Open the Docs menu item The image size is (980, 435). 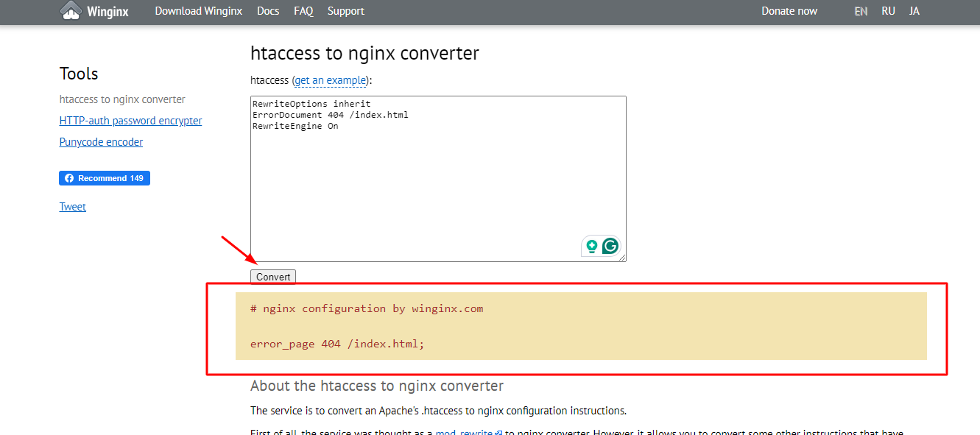click(268, 11)
